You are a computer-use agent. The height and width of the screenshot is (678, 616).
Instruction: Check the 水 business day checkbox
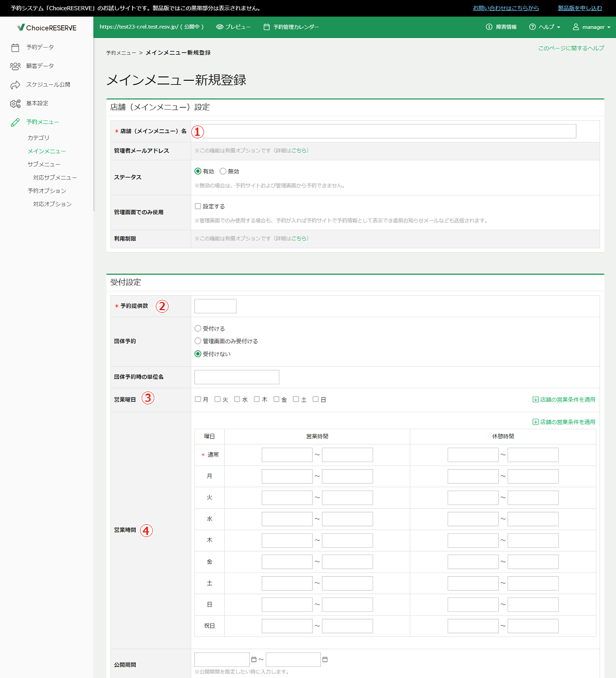click(x=237, y=399)
